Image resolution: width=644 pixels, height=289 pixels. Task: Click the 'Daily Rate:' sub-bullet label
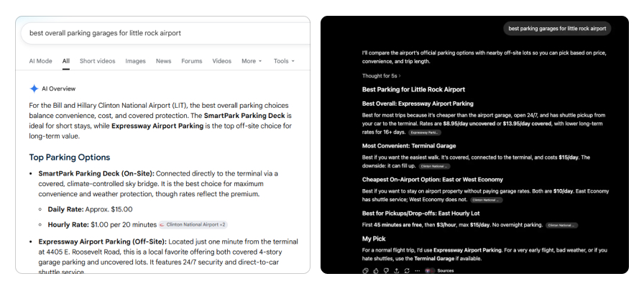pyautogui.click(x=65, y=209)
